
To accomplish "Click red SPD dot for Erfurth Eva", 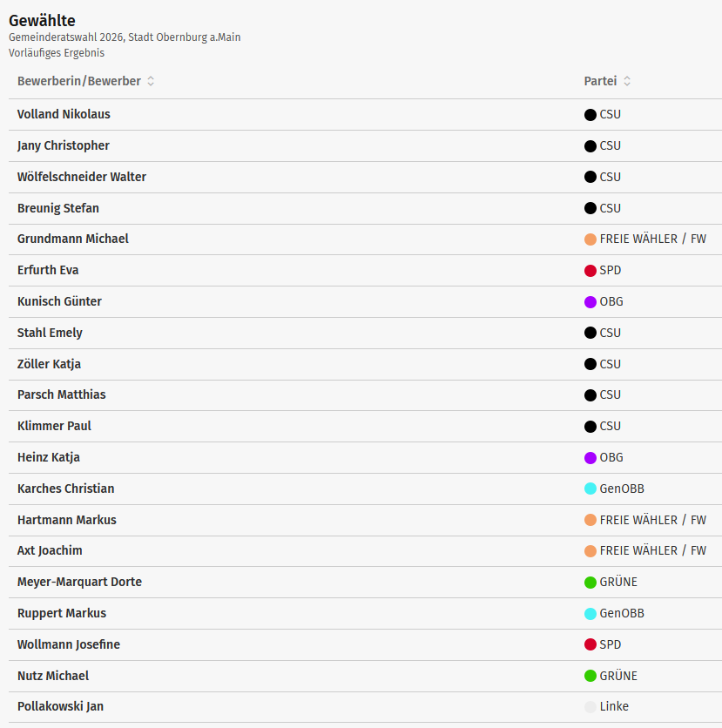I will coord(590,271).
